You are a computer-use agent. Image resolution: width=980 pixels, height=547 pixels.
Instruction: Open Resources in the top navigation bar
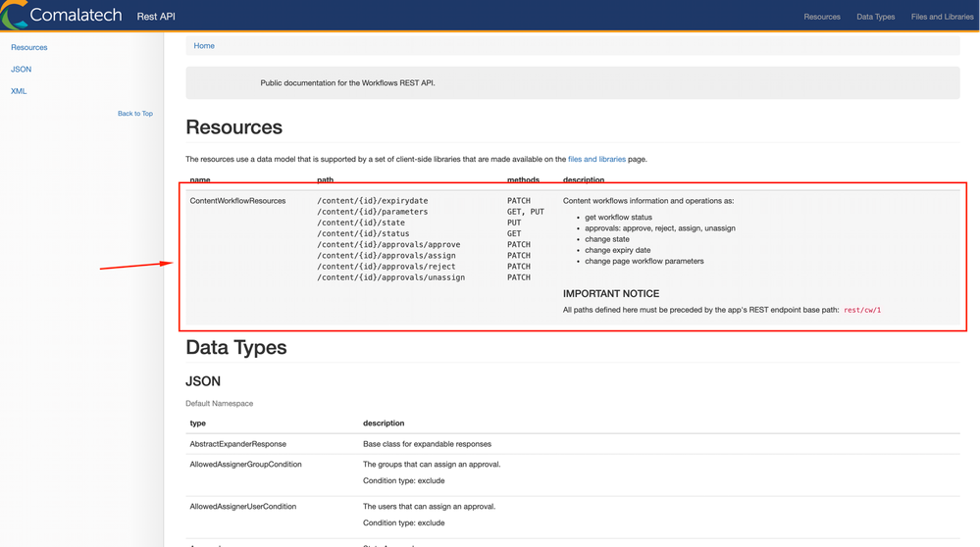(821, 17)
